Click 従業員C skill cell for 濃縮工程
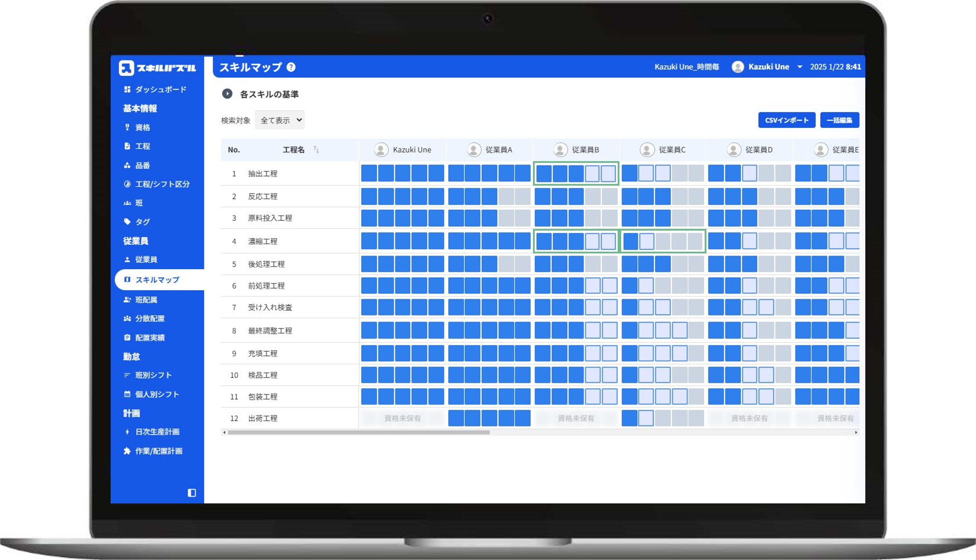 (662, 241)
